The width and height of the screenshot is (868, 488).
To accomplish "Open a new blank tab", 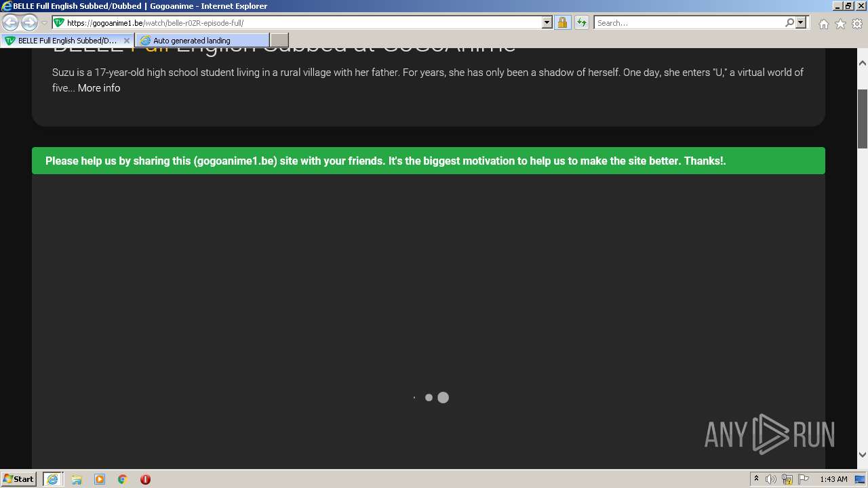I will pos(279,41).
